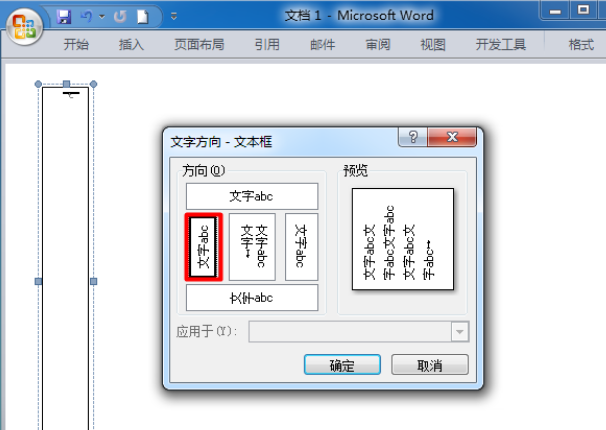Select the horizontal 文字abc orientation at top
606x430 pixels.
click(x=252, y=196)
